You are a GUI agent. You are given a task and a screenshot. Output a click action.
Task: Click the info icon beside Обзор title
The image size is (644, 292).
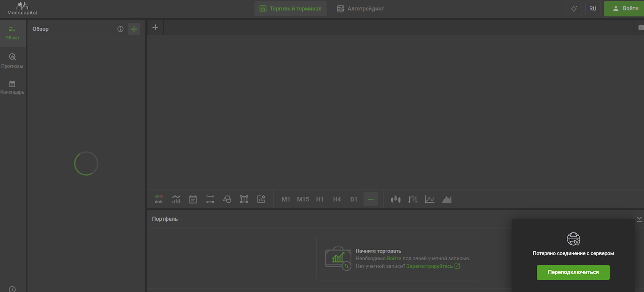[x=120, y=29]
